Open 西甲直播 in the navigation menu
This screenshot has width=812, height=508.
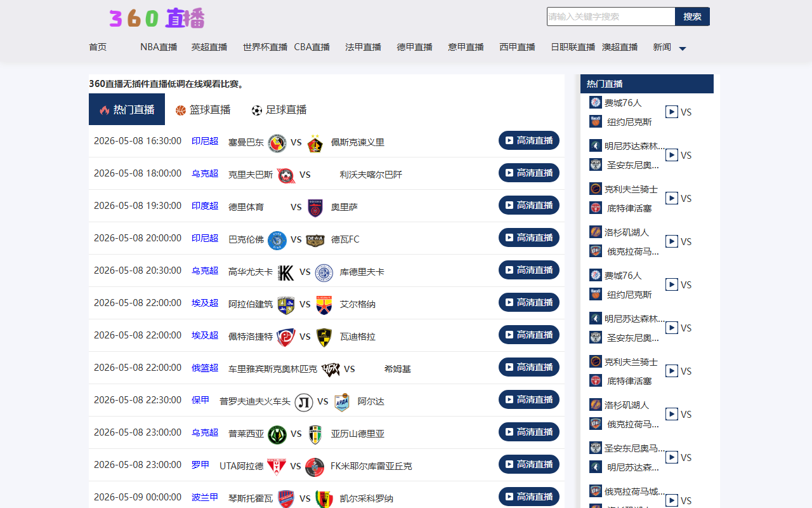point(517,47)
